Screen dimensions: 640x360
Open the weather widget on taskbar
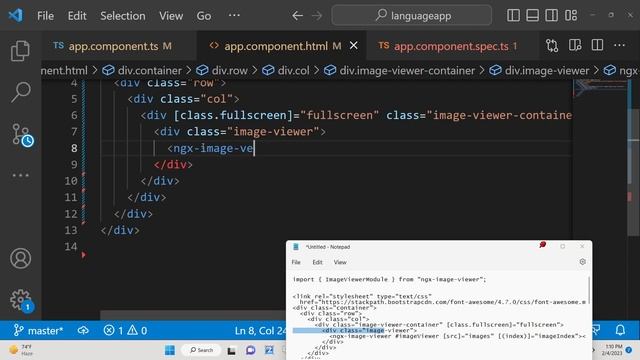[21, 350]
